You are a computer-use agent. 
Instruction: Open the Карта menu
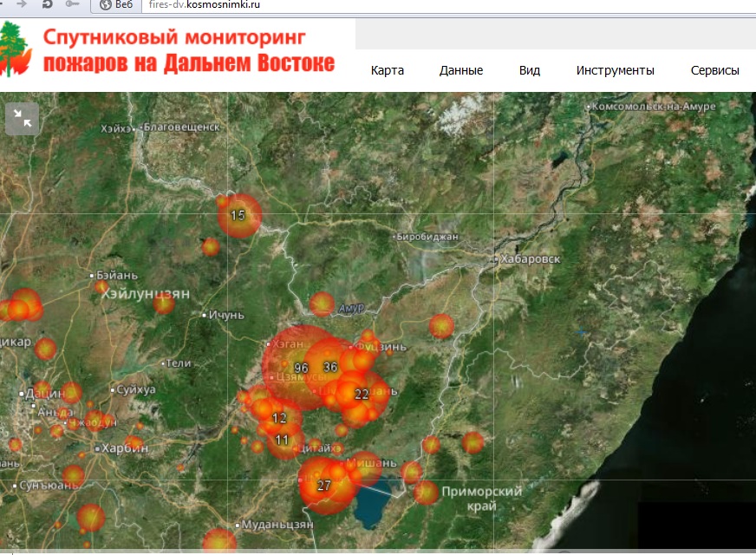[388, 71]
